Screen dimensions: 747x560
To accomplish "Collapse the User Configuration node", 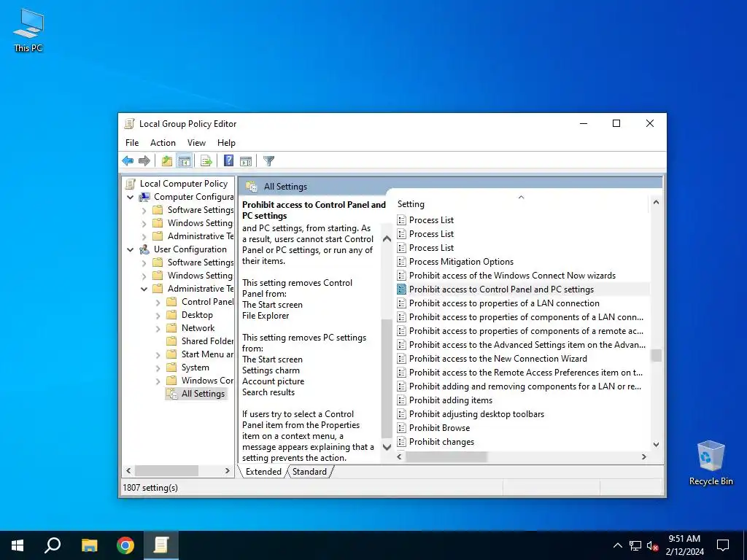I will 130,249.
